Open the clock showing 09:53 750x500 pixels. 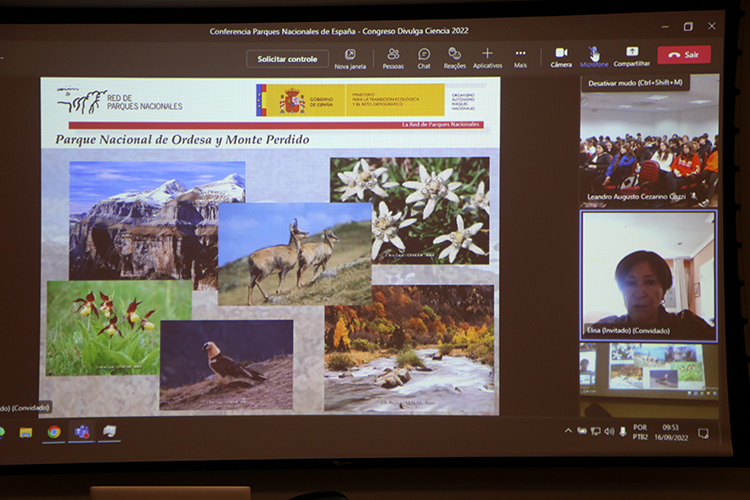point(671,432)
